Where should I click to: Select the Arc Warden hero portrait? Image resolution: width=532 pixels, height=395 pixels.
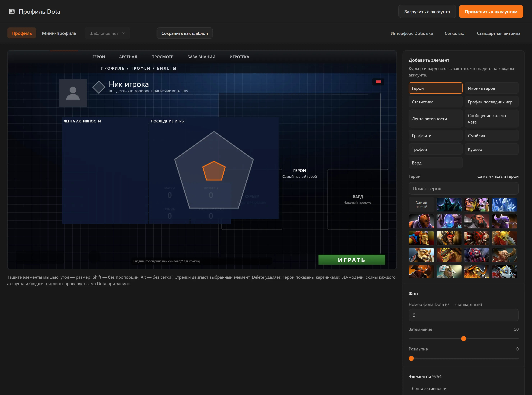pyautogui.click(x=449, y=221)
